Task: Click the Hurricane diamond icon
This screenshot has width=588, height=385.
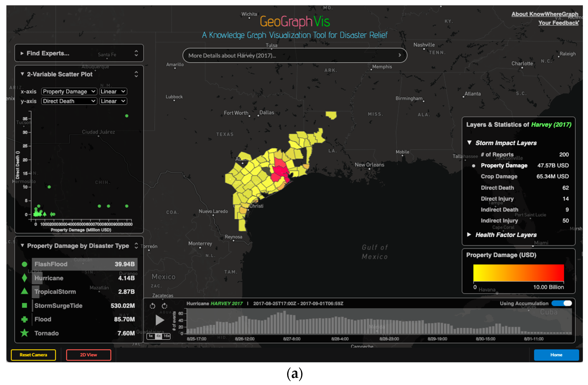Action: 24,278
